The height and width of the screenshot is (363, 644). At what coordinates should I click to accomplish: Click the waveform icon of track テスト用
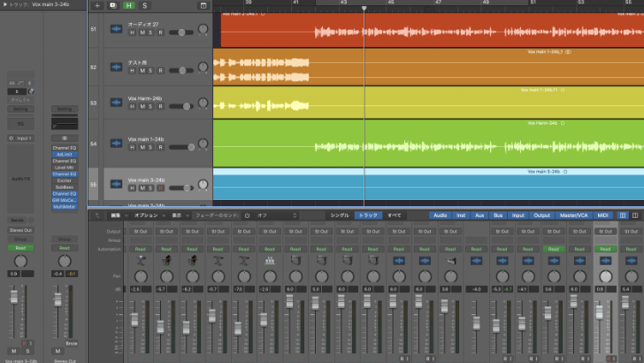(116, 67)
